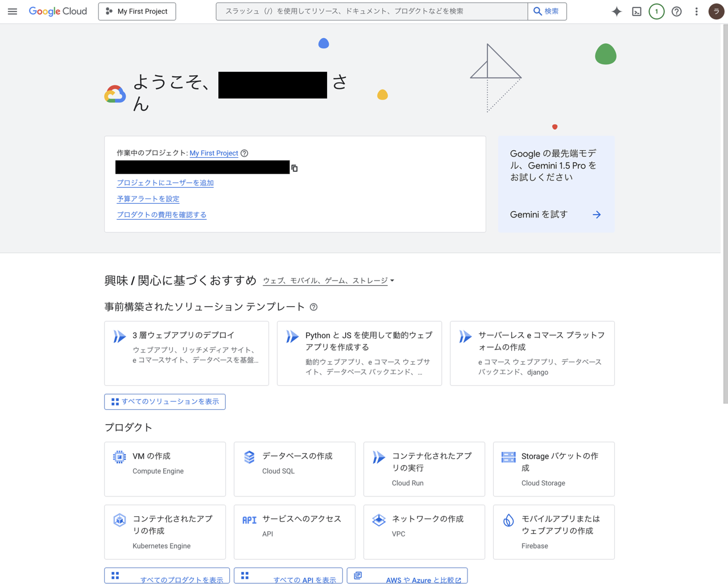
Task: Click the Cloud SQL stacked layers icon
Action: tap(249, 457)
